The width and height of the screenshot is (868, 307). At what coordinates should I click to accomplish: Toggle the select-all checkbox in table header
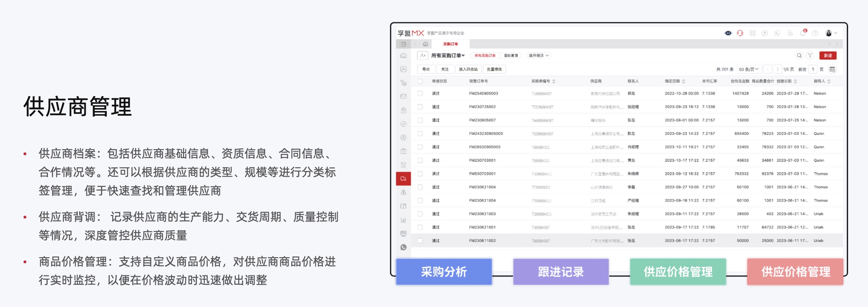(420, 81)
